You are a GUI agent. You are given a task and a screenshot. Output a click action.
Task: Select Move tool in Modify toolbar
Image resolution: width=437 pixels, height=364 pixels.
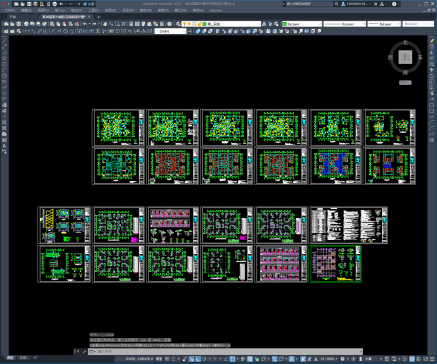coord(432,70)
